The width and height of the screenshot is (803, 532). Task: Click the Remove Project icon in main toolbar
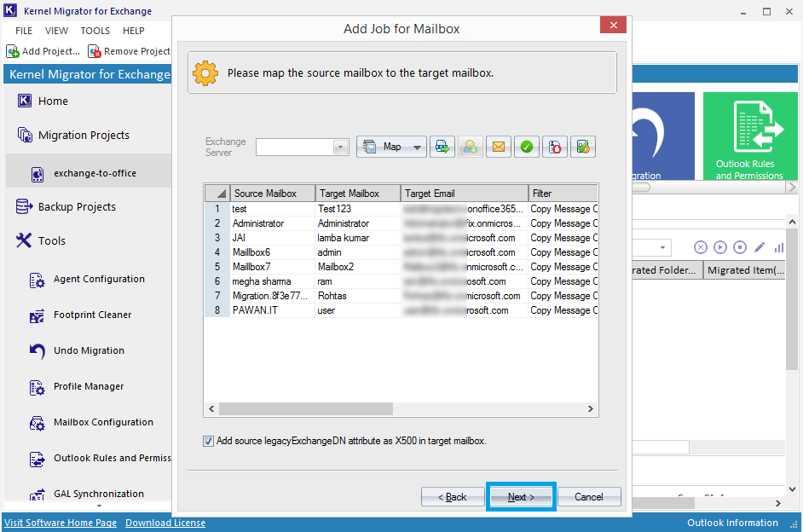pos(95,52)
